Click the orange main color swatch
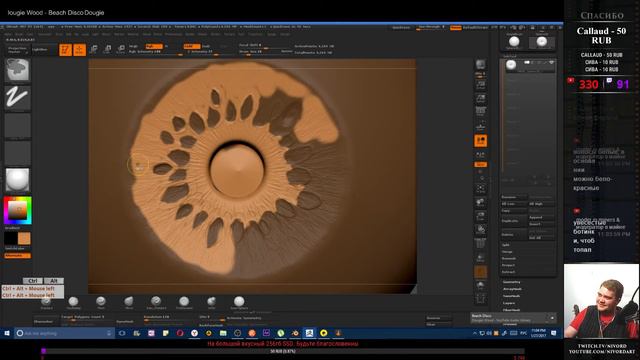Viewport: 640px width, 360px height. coord(24,238)
